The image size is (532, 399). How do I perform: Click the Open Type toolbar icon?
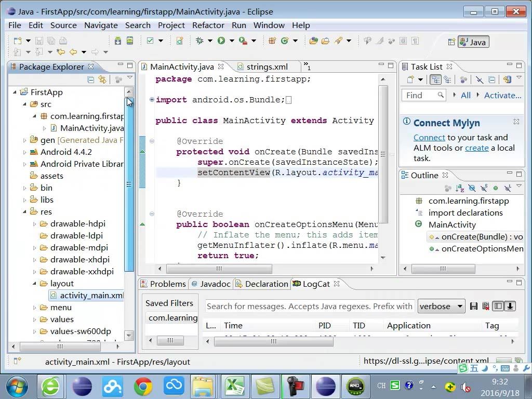(x=313, y=41)
